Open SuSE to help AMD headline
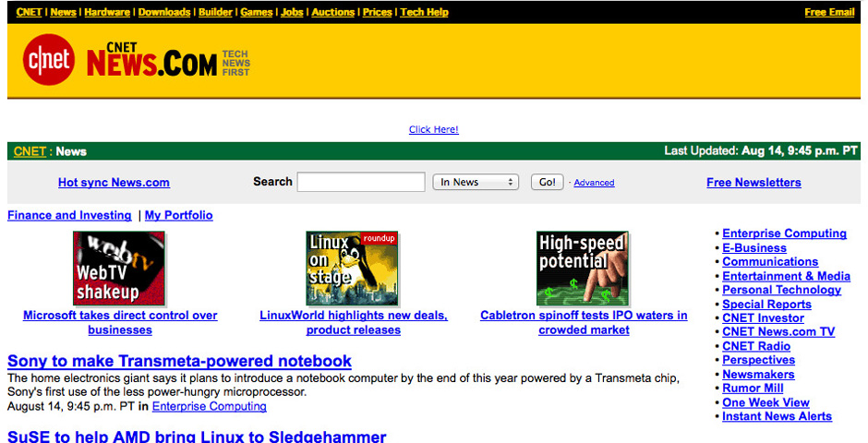This screenshot has height=443, width=868. click(197, 436)
